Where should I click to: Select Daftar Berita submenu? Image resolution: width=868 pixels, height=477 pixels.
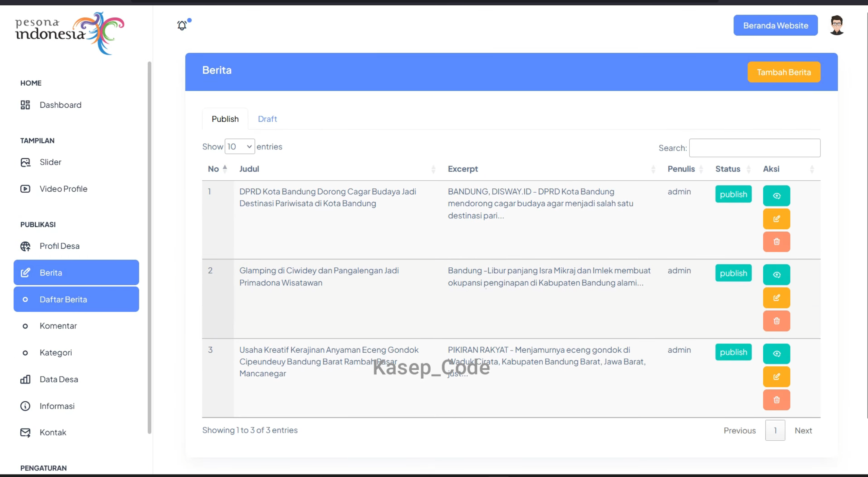tap(76, 299)
